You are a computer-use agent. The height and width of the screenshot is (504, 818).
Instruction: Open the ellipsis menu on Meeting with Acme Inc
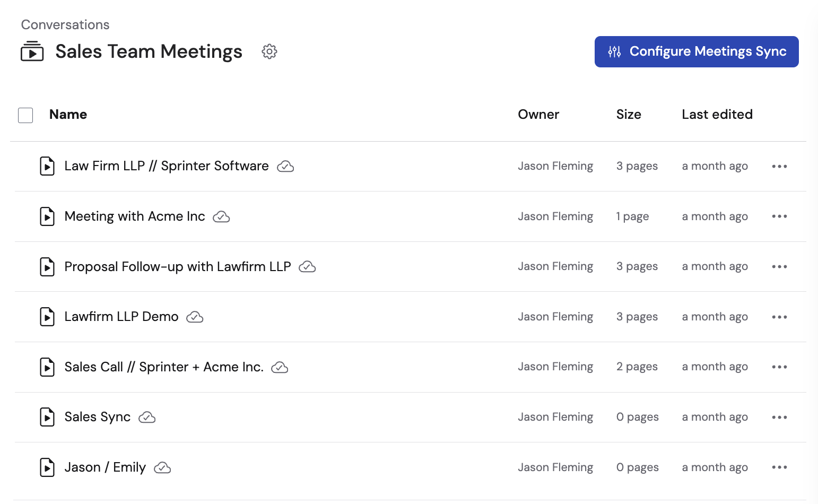point(779,216)
